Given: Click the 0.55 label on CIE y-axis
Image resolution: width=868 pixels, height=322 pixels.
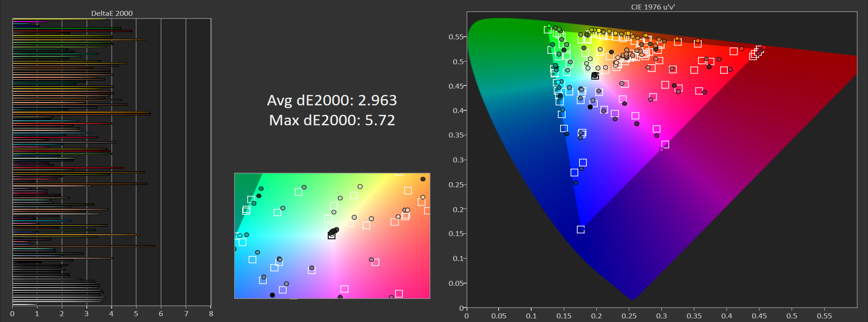Looking at the screenshot, I should 456,37.
